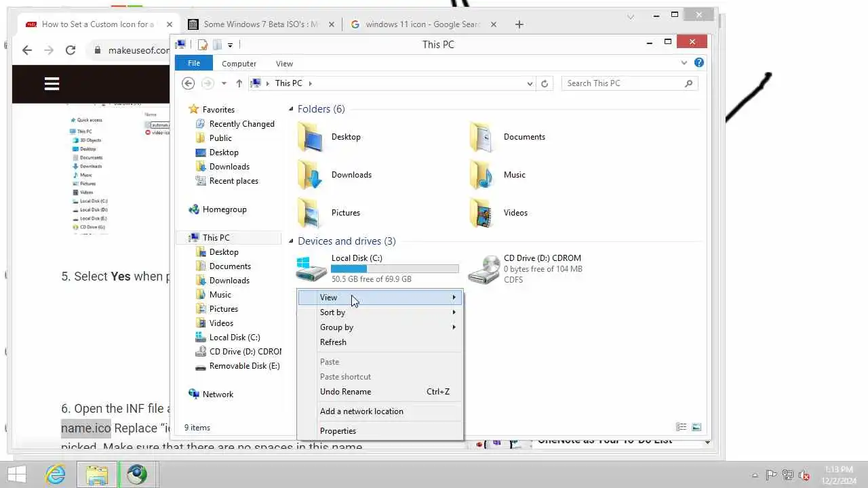The image size is (868, 488).
Task: Select the Local Disk (C:) drive icon
Action: (x=311, y=268)
